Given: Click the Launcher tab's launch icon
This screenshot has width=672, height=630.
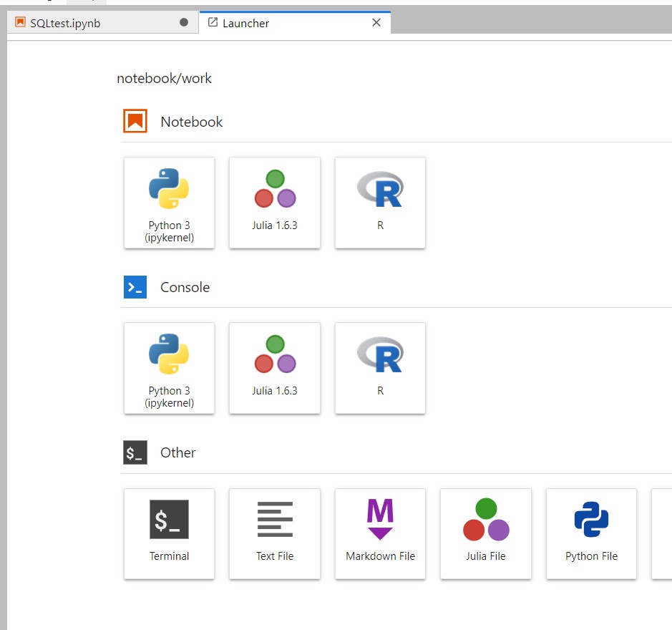Looking at the screenshot, I should (213, 22).
